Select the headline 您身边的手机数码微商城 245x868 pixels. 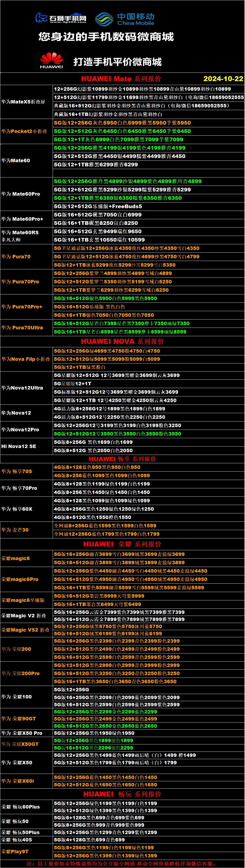pos(106,37)
